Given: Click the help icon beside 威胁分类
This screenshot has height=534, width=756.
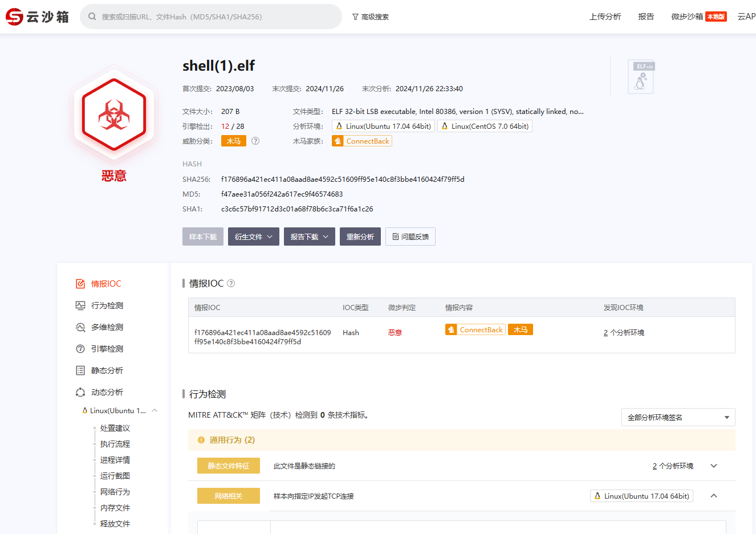Looking at the screenshot, I should [x=255, y=141].
